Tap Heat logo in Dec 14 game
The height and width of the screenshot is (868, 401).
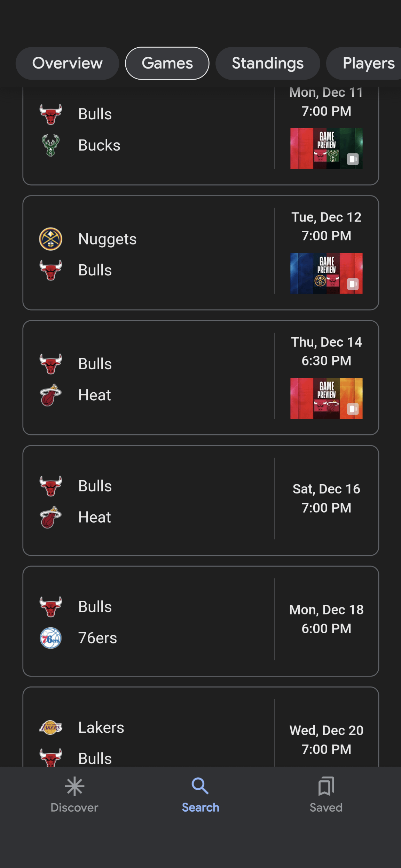(51, 395)
